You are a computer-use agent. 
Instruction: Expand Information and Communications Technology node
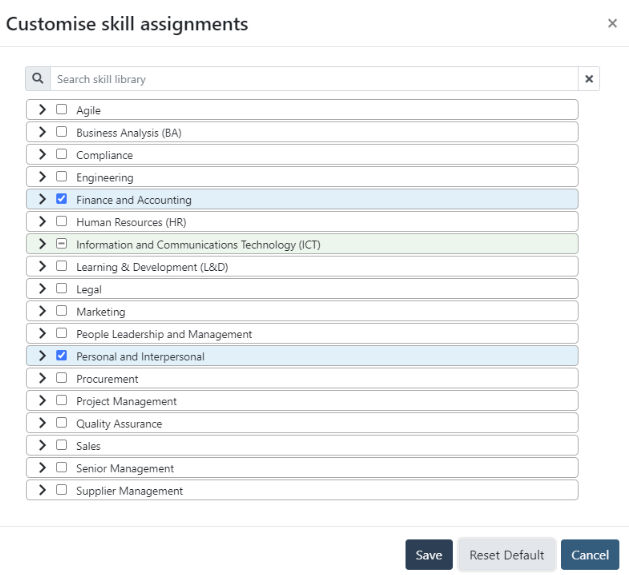click(x=42, y=244)
